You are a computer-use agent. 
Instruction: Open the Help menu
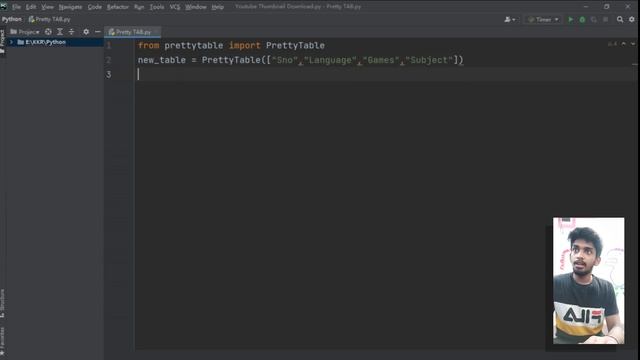click(x=218, y=7)
